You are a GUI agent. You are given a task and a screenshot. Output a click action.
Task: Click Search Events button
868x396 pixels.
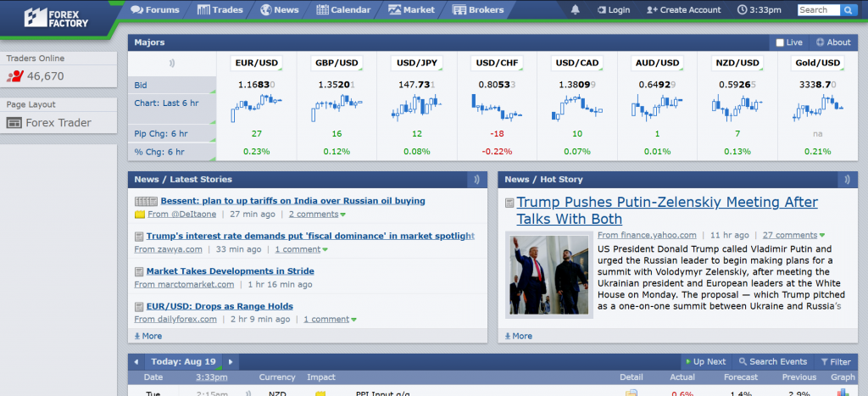[x=773, y=362]
